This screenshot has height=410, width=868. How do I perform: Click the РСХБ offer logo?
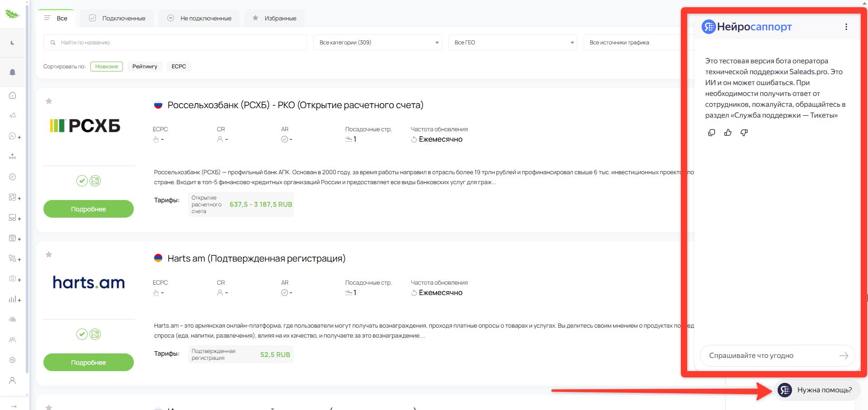tap(85, 125)
